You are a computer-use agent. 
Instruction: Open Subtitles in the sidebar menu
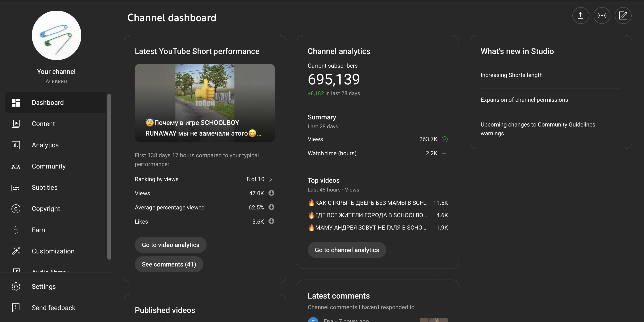tap(55, 188)
